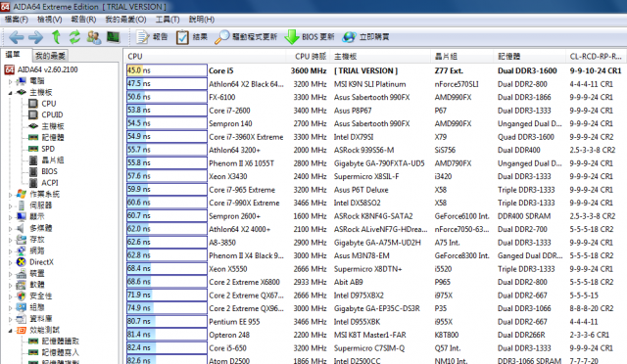The width and height of the screenshot is (627, 364).
Task: Expand the computer (電腦) tree node
Action: coord(11,81)
